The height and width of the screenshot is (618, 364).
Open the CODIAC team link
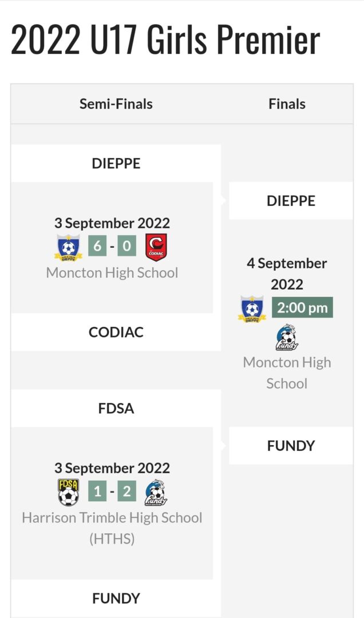tap(116, 332)
